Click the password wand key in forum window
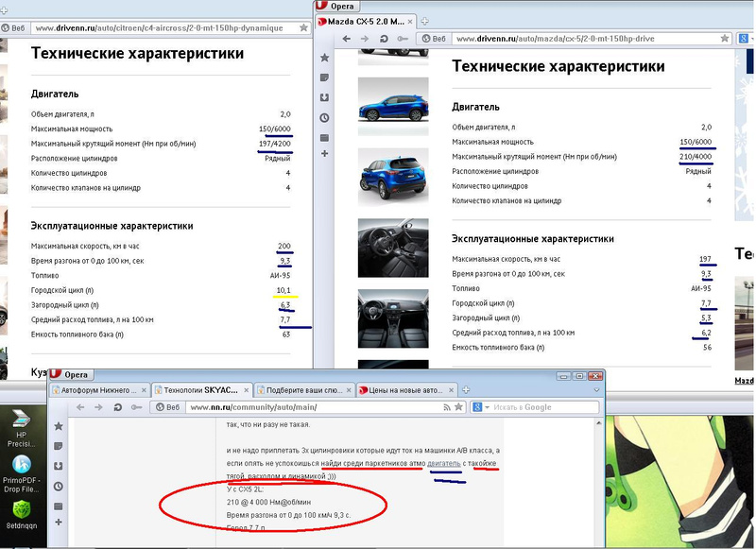756x549 pixels. (136, 407)
